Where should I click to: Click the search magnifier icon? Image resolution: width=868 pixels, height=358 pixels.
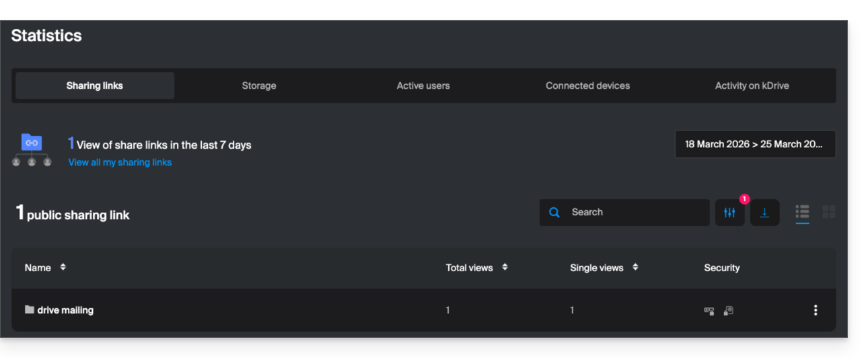pos(554,212)
